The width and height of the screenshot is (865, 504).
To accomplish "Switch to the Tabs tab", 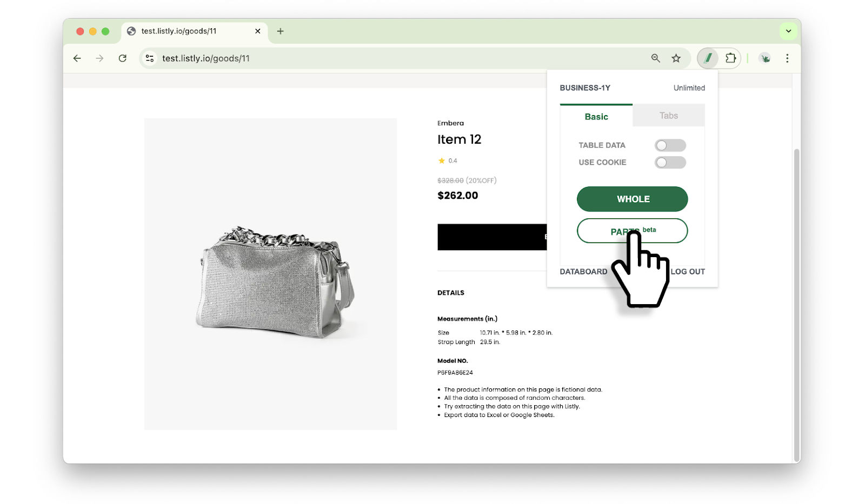I will (668, 116).
